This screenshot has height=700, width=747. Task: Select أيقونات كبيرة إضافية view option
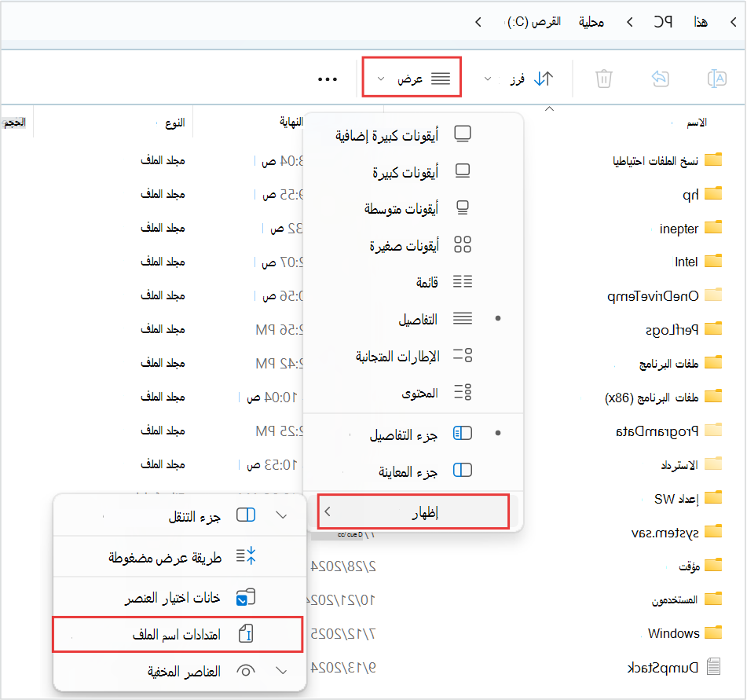coord(412,135)
